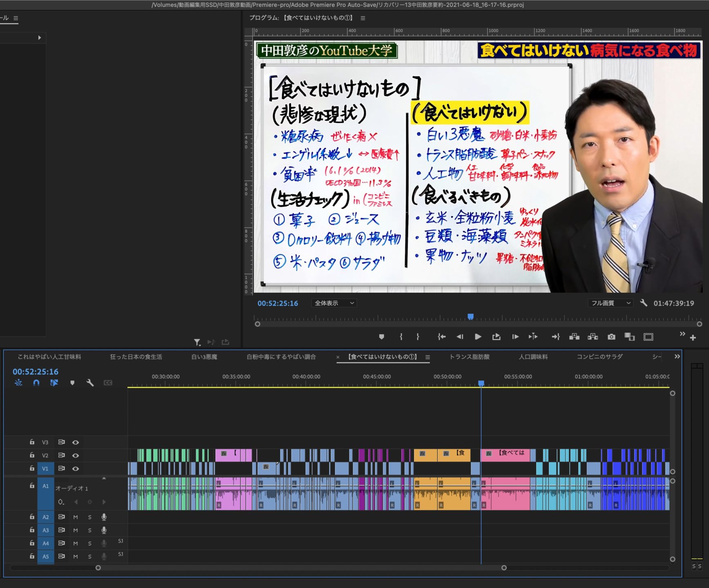The height and width of the screenshot is (588, 709).
Task: Enable voice-over record on A3
Action: click(x=104, y=530)
